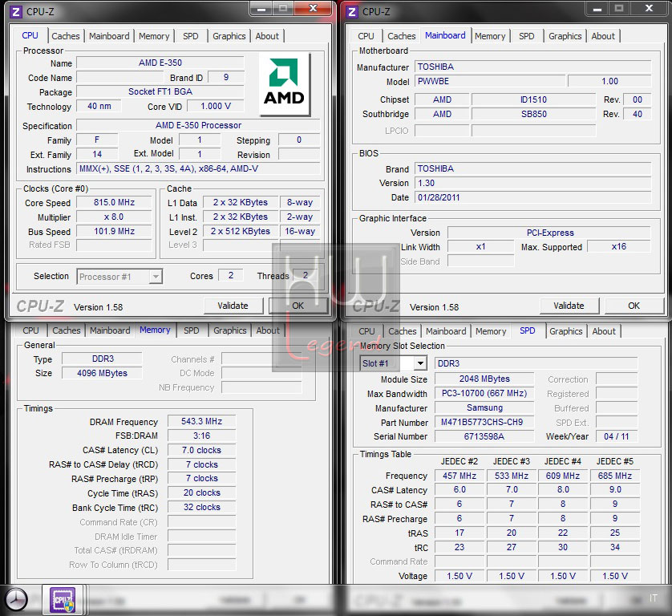The height and width of the screenshot is (616, 672).
Task: Click Validate button in the Mainboard window
Action: point(569,306)
